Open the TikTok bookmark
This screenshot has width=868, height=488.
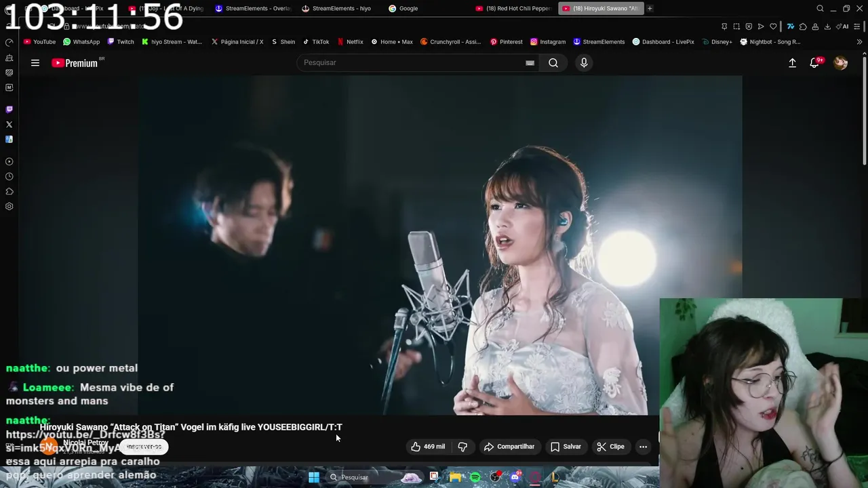(316, 42)
